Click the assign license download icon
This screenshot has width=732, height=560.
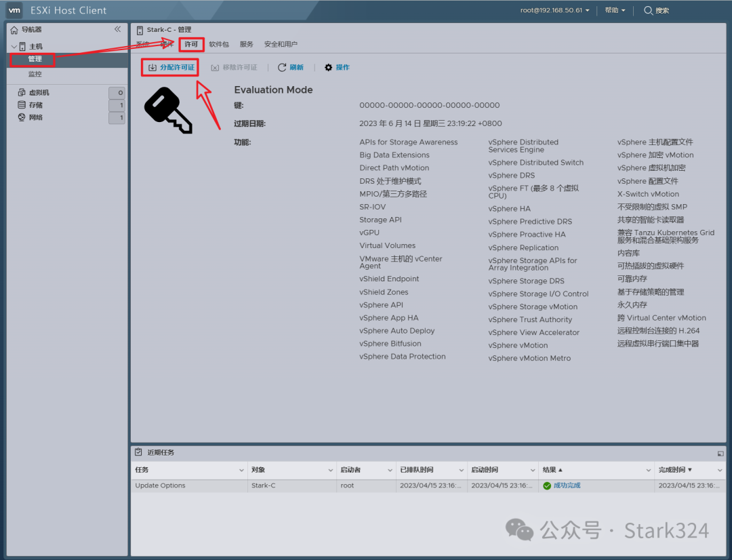152,68
